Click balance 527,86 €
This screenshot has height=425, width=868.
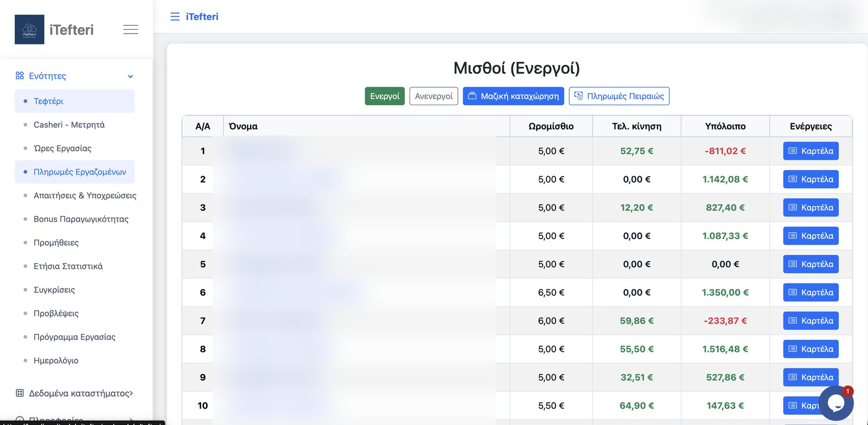[x=725, y=377]
